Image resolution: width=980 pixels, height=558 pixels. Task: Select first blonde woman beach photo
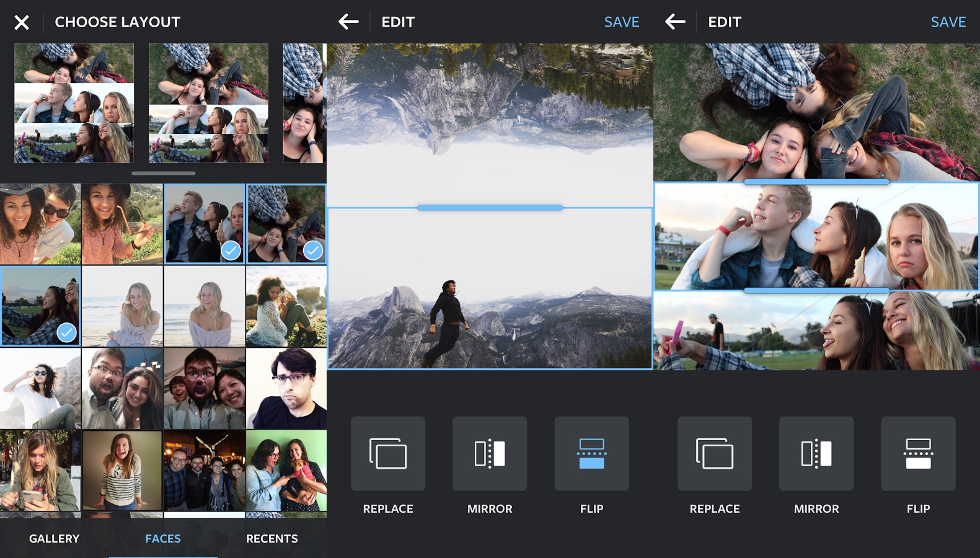122,306
